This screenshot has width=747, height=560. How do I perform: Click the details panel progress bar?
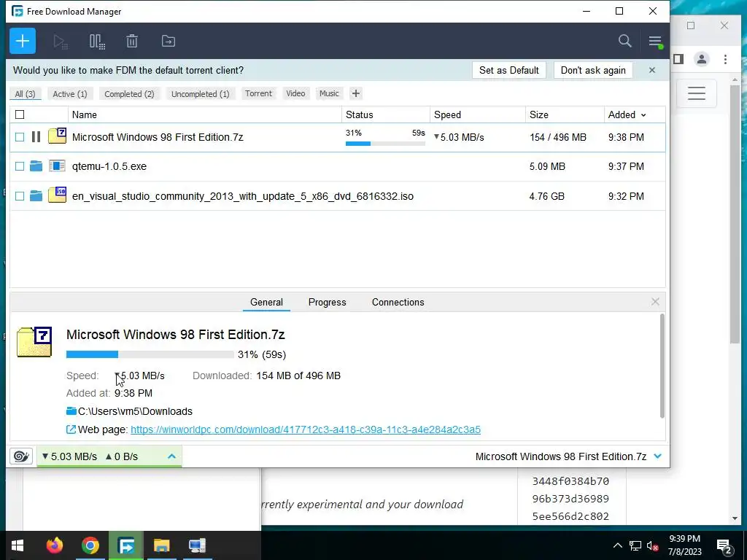[150, 354]
